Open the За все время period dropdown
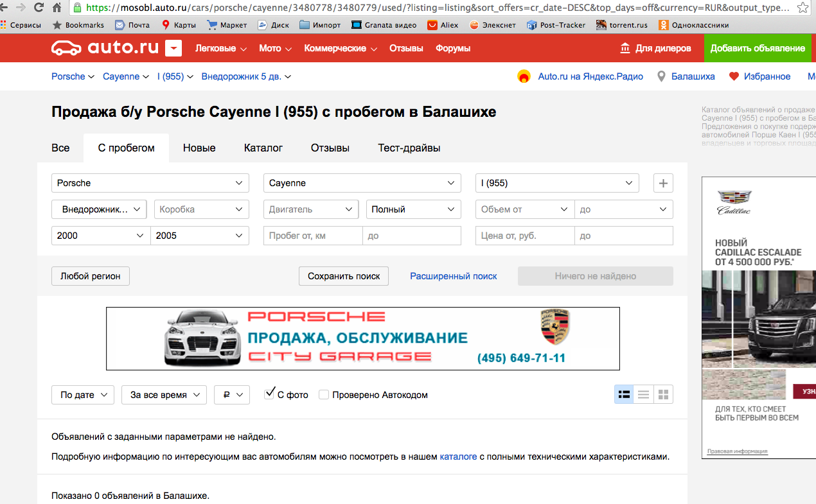The width and height of the screenshot is (816, 504). (x=164, y=395)
